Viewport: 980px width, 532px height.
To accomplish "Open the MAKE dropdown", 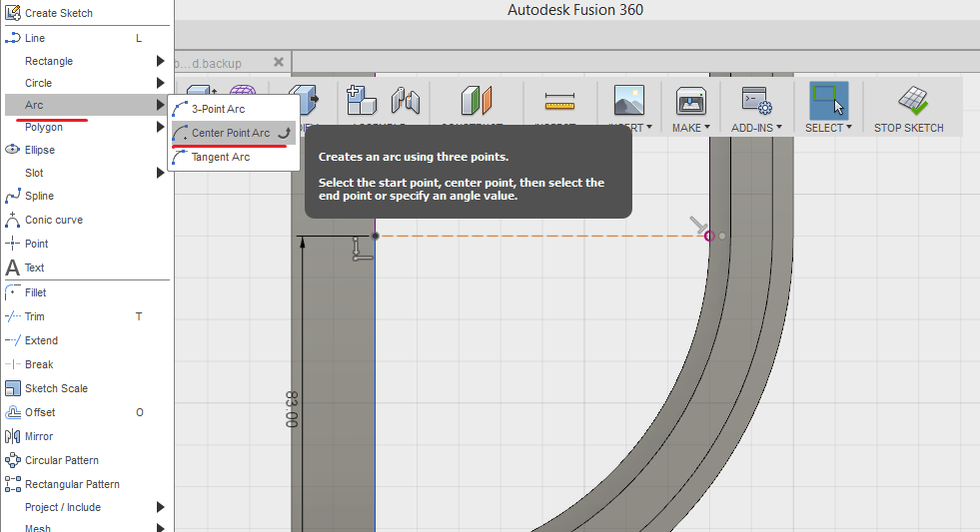I will pyautogui.click(x=690, y=128).
